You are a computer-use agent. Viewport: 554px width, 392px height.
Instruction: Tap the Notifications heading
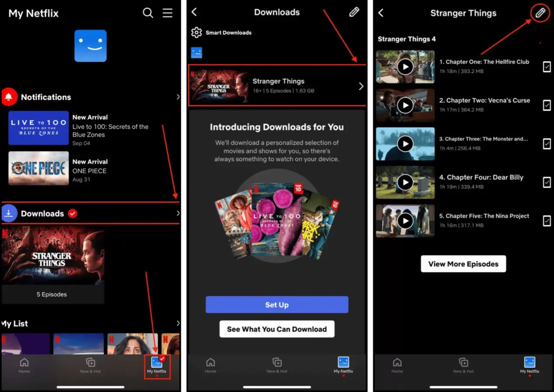pos(46,97)
